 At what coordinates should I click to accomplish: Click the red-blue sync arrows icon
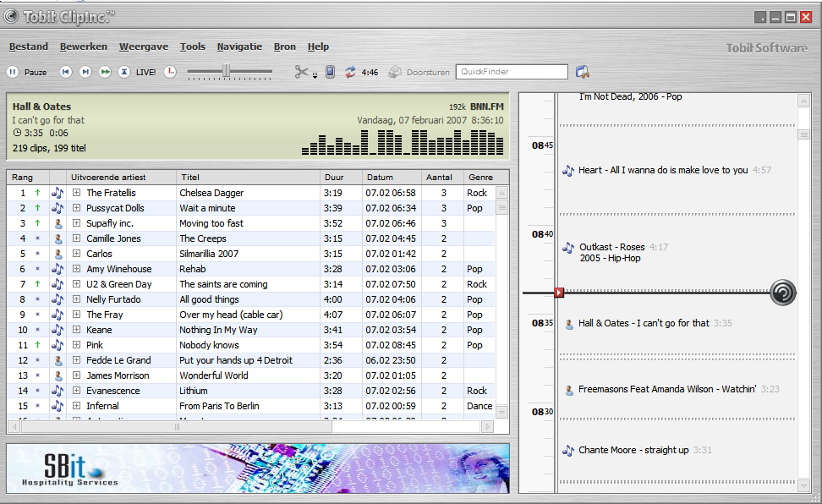[x=350, y=72]
